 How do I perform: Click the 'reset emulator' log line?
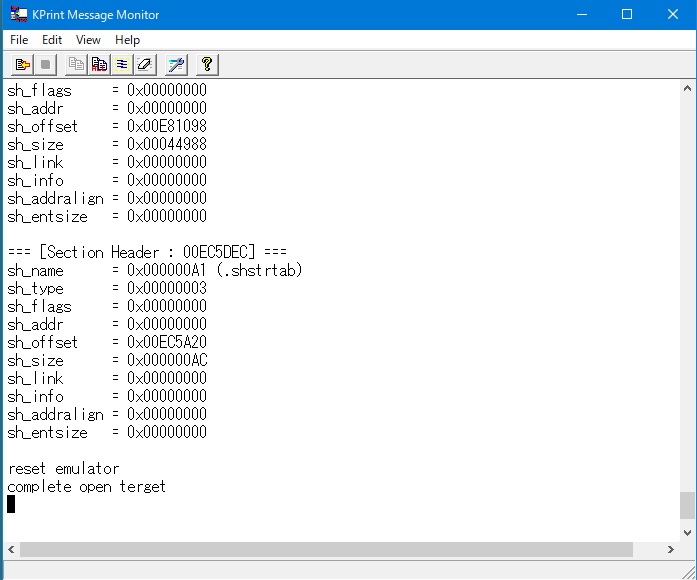click(x=64, y=469)
